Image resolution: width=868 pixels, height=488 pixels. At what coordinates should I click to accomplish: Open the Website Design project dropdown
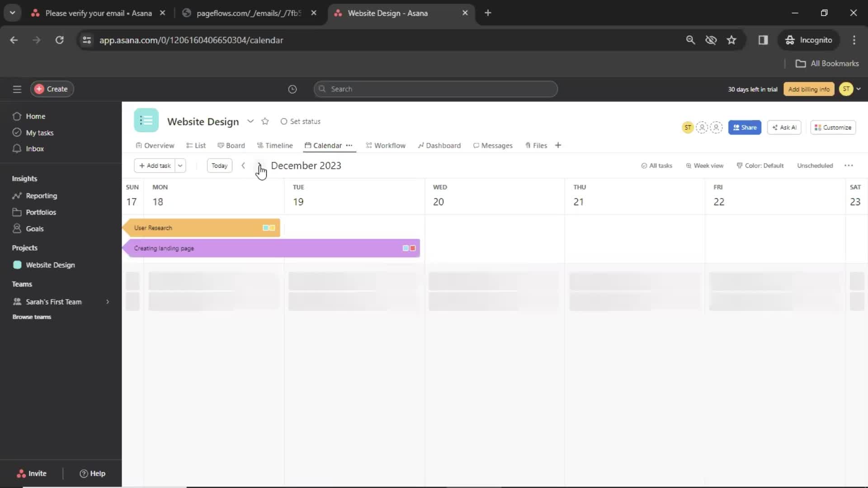click(x=250, y=121)
